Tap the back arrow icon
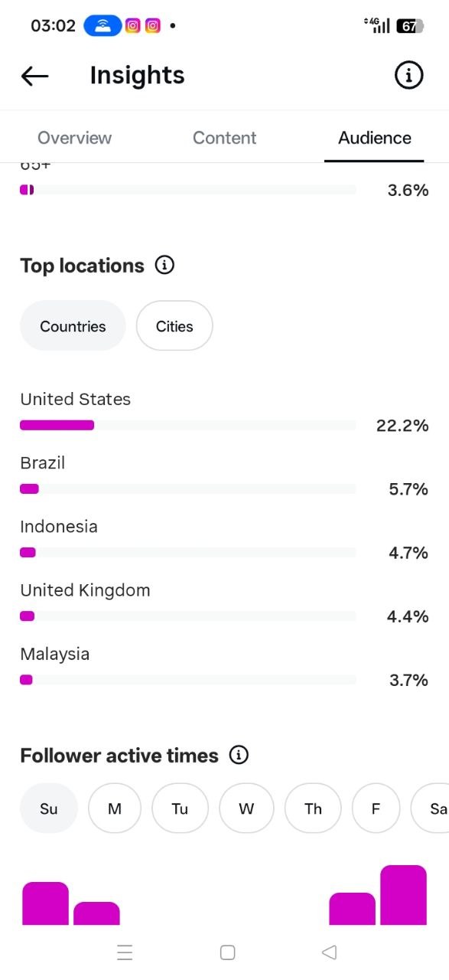Screen dimensions: 449x980 pyautogui.click(x=35, y=76)
